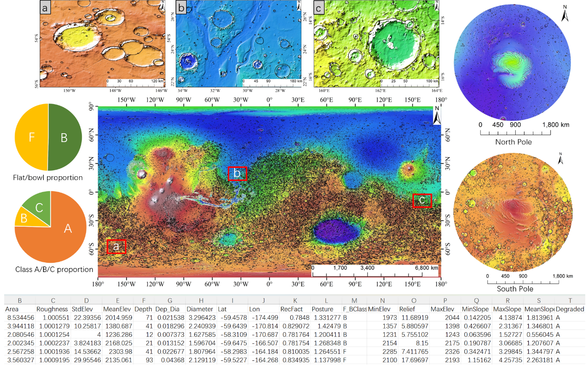Select red box a on the global map
Image resolution: width=588 pixels, height=365 pixels.
coord(116,247)
